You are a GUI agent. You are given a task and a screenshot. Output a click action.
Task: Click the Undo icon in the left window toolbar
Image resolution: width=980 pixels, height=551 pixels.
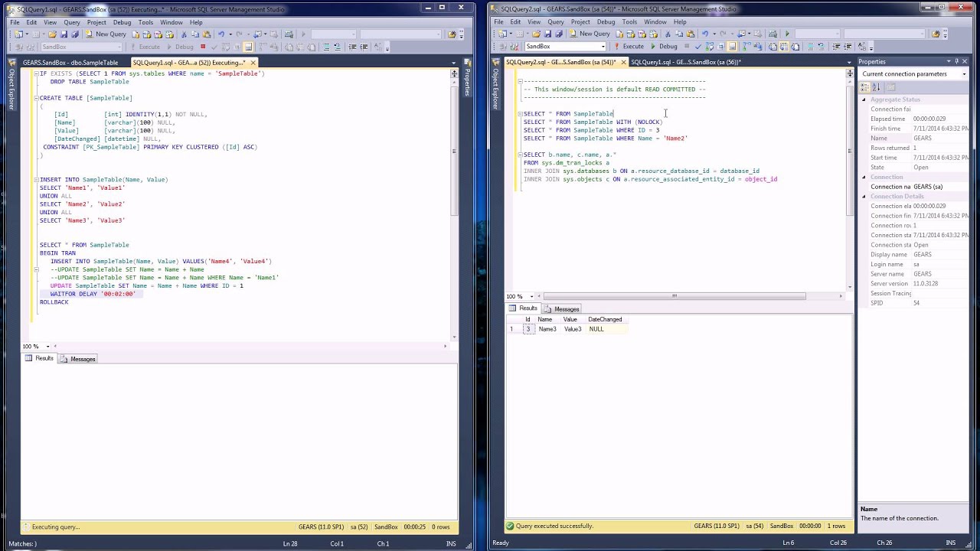coord(220,34)
